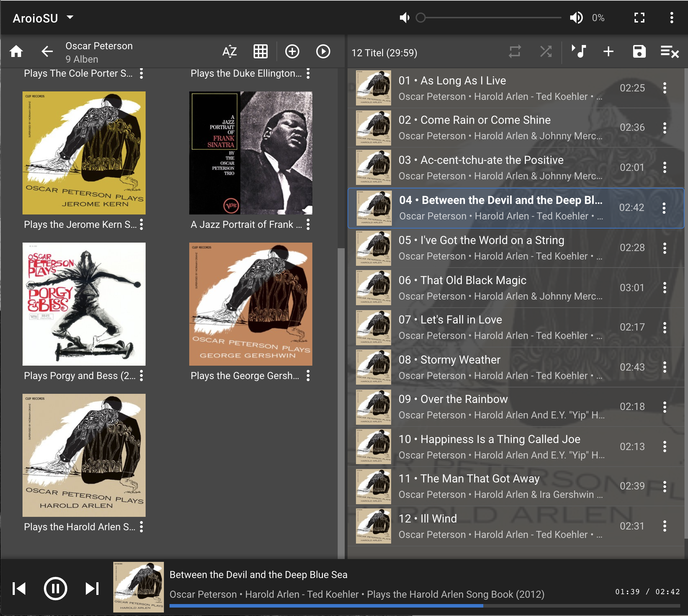Screen dimensions: 688x616
Task: Save the queue as playlist
Action: pyautogui.click(x=639, y=52)
